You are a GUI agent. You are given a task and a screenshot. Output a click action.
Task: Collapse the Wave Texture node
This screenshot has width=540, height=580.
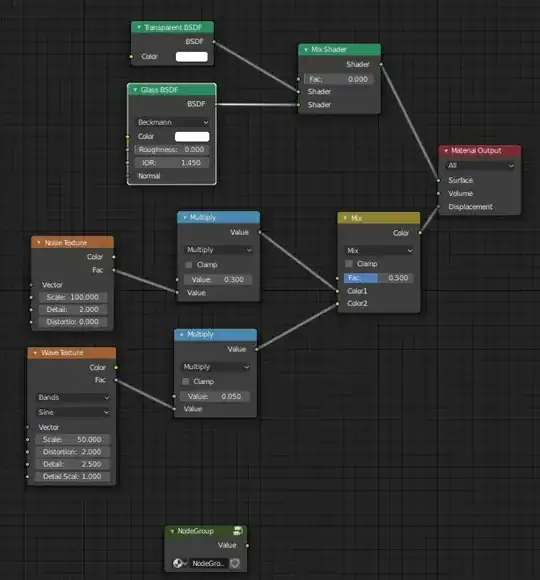click(x=35, y=353)
